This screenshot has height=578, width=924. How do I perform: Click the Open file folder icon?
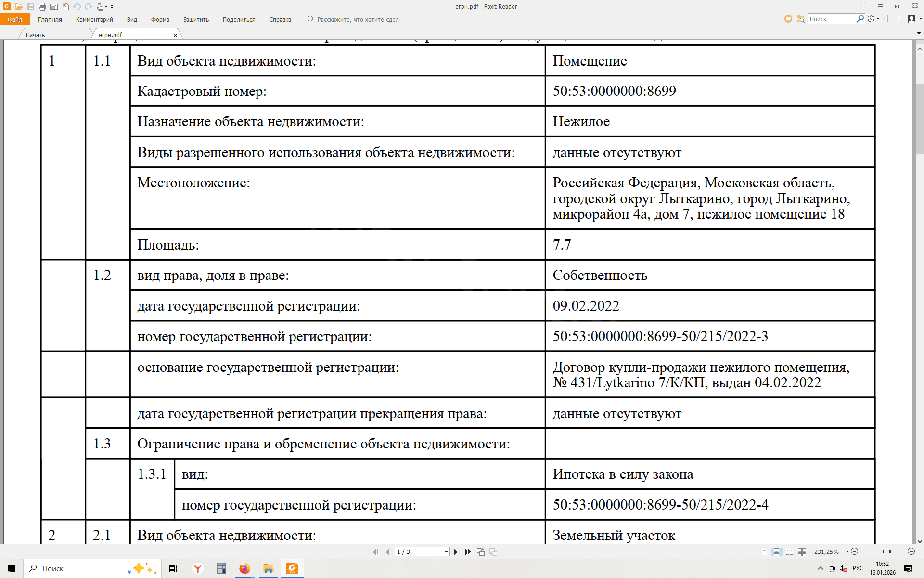[x=19, y=7]
